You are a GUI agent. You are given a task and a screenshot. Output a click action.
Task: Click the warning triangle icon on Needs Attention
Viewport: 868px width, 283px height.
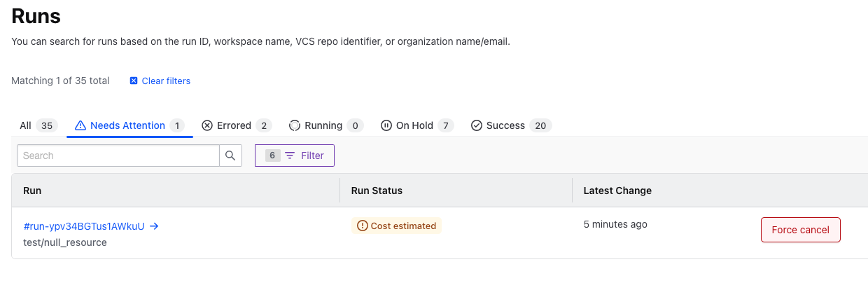(80, 126)
